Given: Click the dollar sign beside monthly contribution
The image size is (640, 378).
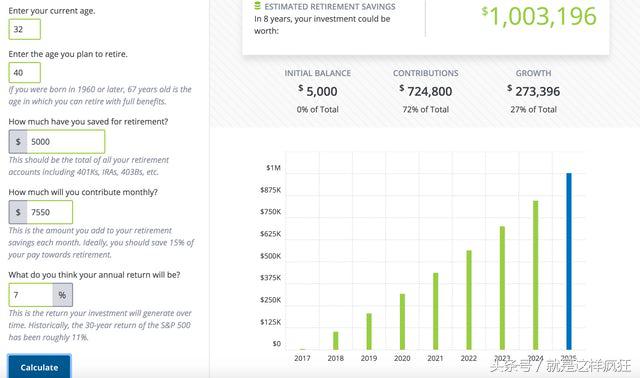Looking at the screenshot, I should (x=18, y=212).
